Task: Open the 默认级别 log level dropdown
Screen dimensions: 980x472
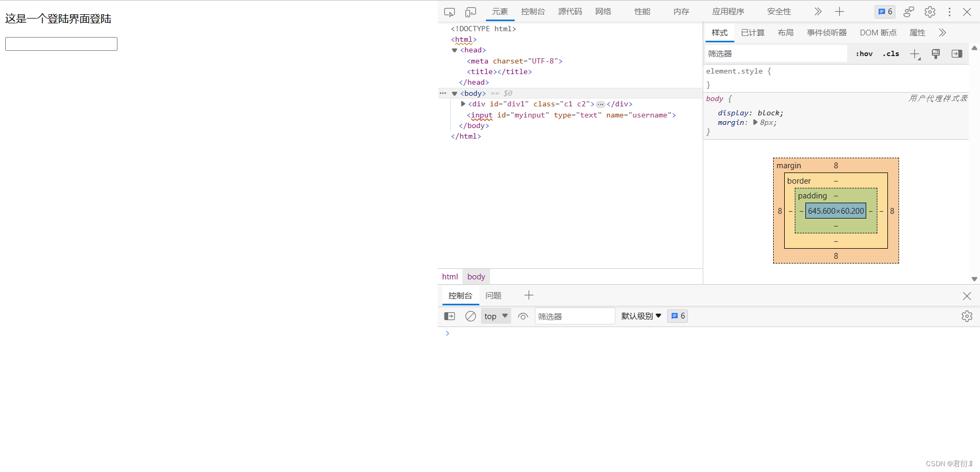Action: (641, 316)
